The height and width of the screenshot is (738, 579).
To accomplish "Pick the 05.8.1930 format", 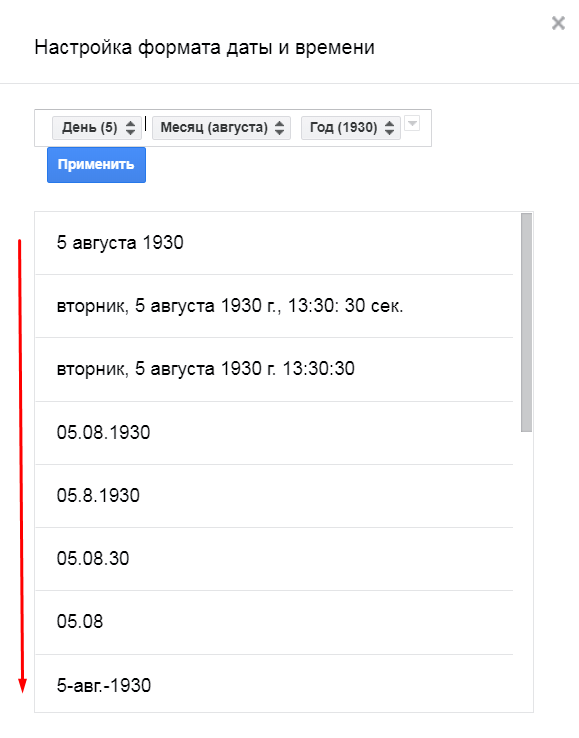I will click(x=274, y=496).
